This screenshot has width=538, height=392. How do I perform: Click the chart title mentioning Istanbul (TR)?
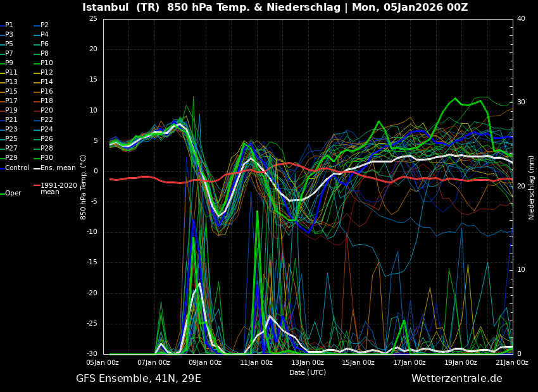tap(275, 8)
